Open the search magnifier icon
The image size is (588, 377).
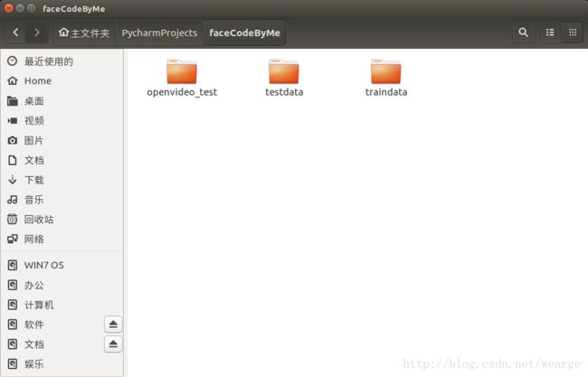click(x=523, y=33)
